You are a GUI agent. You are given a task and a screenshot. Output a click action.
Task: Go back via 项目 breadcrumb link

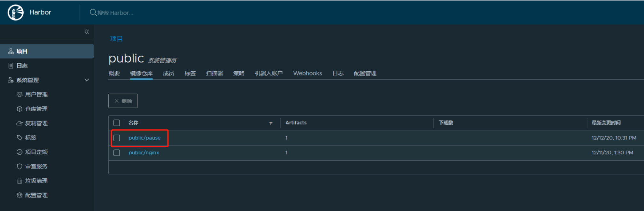pyautogui.click(x=116, y=39)
